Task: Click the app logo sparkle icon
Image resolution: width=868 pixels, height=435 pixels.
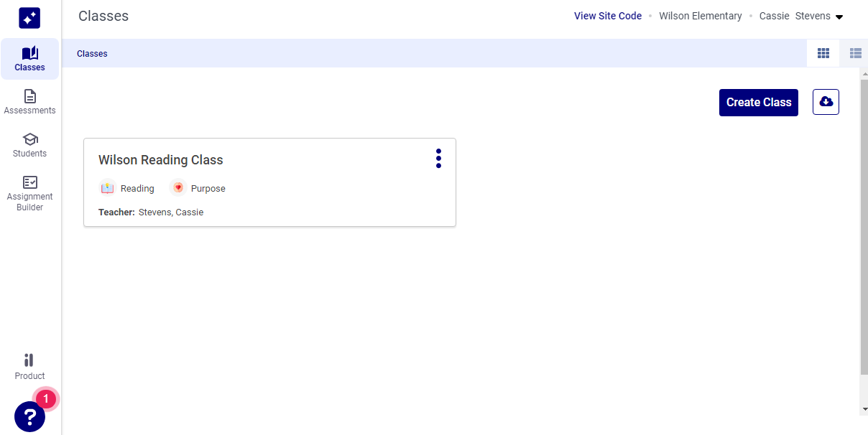Action: coord(29,18)
